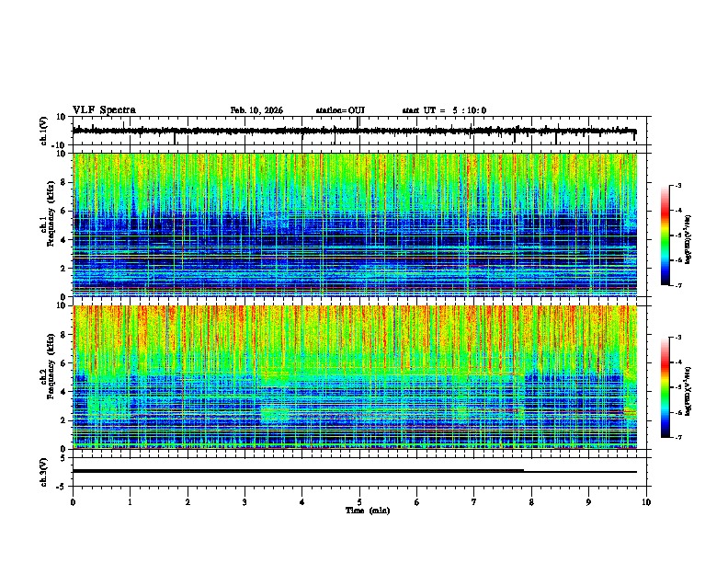728x563 pixels.
Task: Click the ch.1 voltage waveform trace panel
Action: coord(359,131)
